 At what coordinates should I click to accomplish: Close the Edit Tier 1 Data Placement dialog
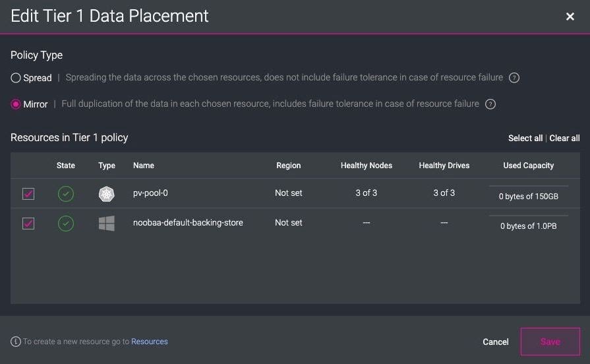pyautogui.click(x=570, y=16)
